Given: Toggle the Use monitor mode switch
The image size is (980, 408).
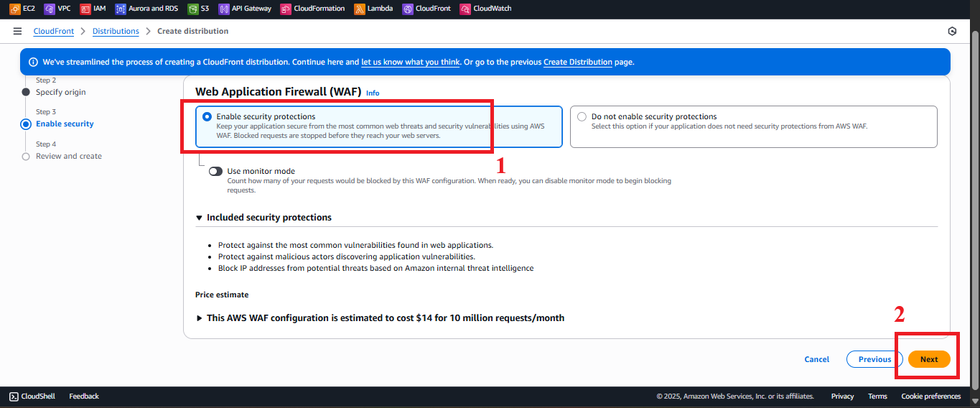Looking at the screenshot, I should click(x=215, y=171).
